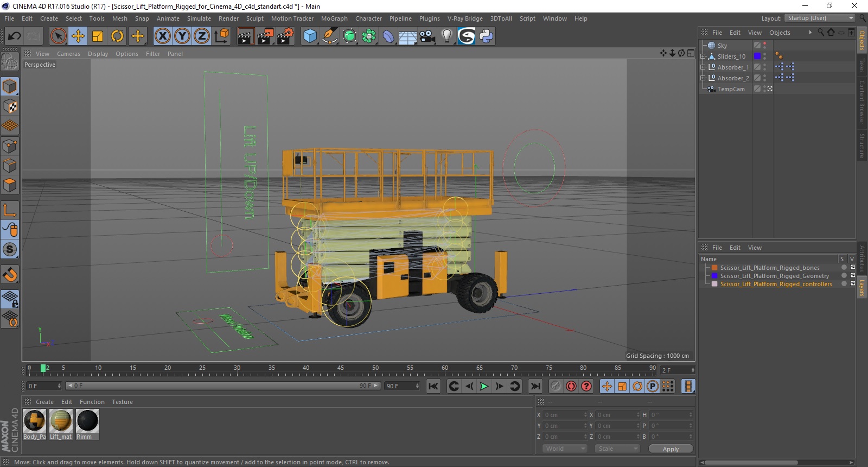868x467 pixels.
Task: Go to end of animation
Action: (x=535, y=386)
